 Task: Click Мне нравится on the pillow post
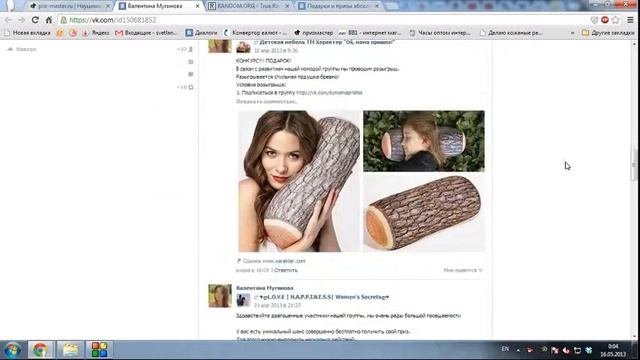[463, 270]
